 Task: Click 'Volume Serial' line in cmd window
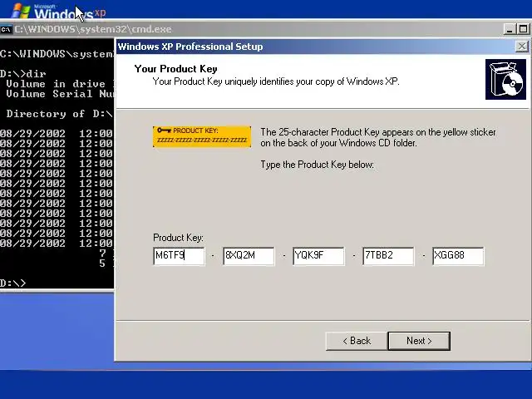coord(60,94)
